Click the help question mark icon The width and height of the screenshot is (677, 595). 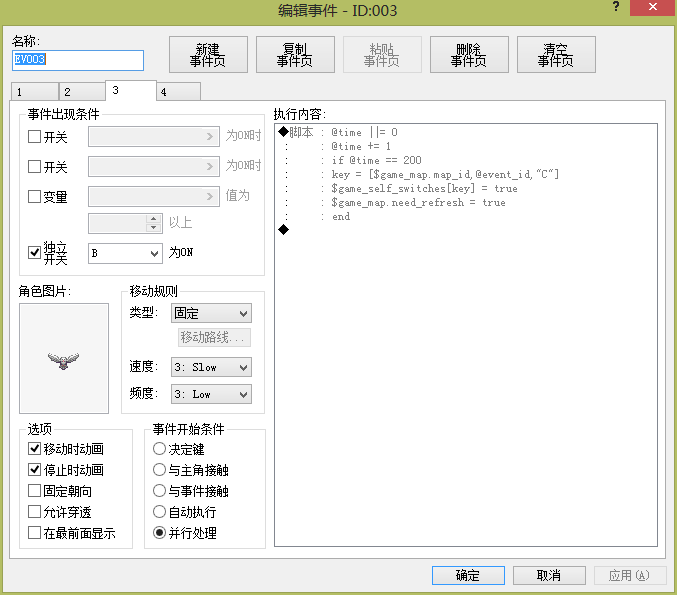(616, 6)
